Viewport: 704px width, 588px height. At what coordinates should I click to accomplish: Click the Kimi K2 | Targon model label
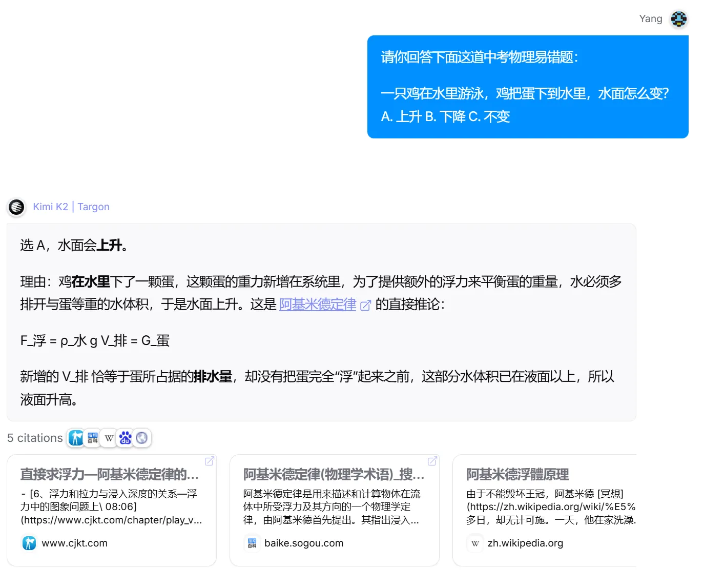click(x=71, y=207)
